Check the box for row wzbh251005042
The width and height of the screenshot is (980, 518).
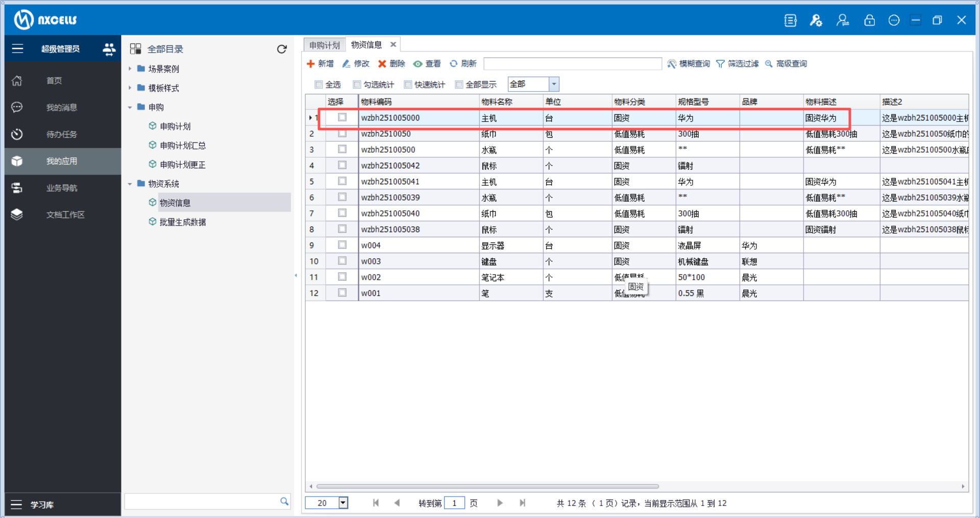(342, 165)
